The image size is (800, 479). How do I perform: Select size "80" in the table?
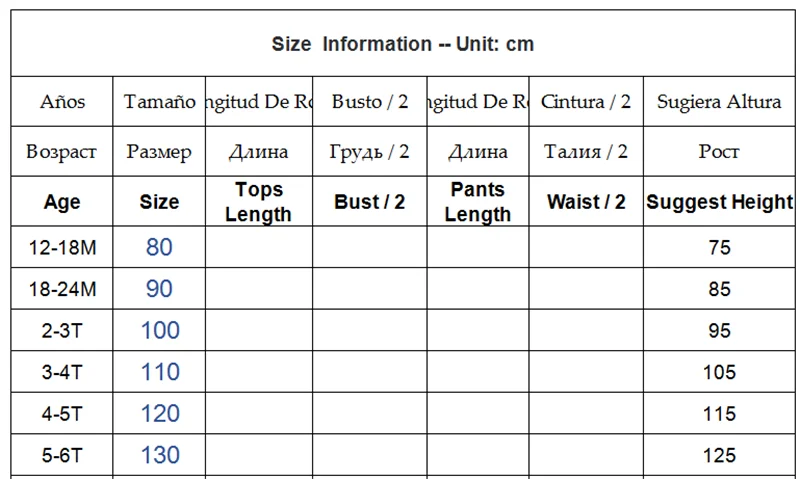(159, 247)
